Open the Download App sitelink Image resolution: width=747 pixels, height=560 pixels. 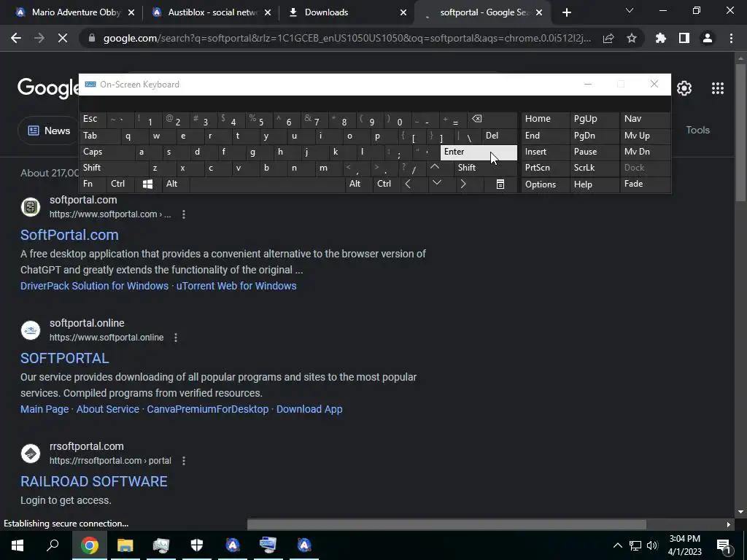[309, 410]
